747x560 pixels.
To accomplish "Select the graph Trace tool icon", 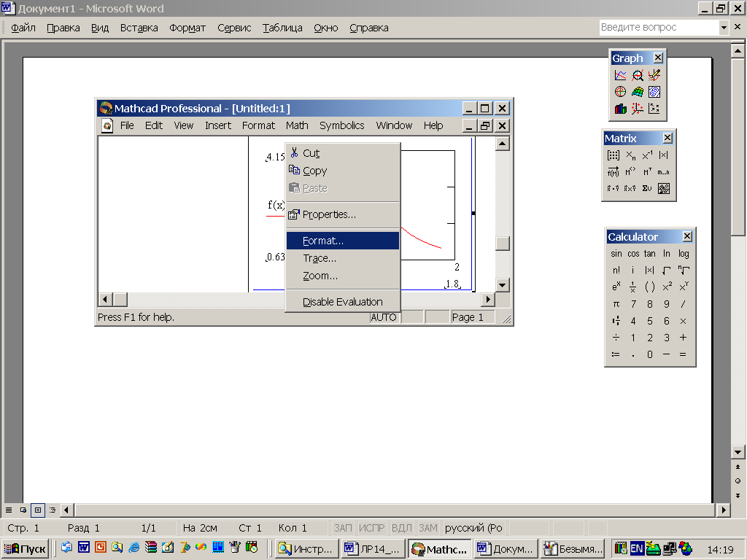I will pyautogui.click(x=654, y=75).
